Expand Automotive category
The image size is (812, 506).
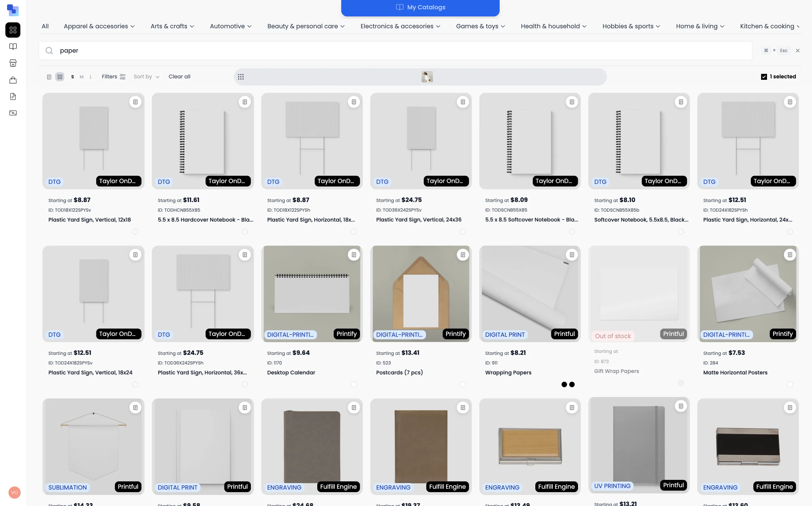(x=231, y=26)
